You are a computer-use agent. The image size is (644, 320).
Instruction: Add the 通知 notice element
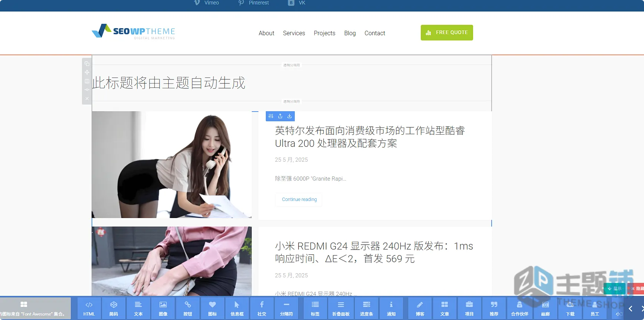coord(391,308)
